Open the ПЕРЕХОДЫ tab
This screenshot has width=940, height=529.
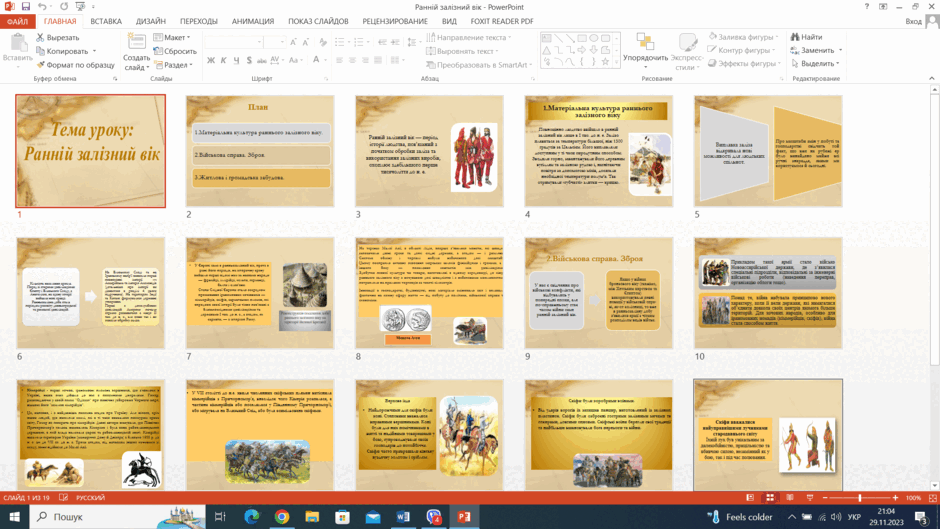[198, 21]
